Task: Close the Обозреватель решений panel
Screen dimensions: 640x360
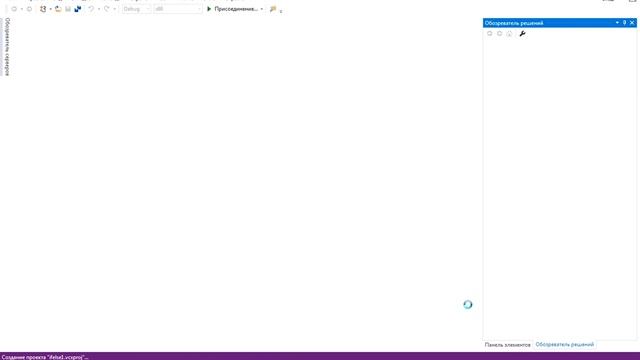Action: coord(632,23)
